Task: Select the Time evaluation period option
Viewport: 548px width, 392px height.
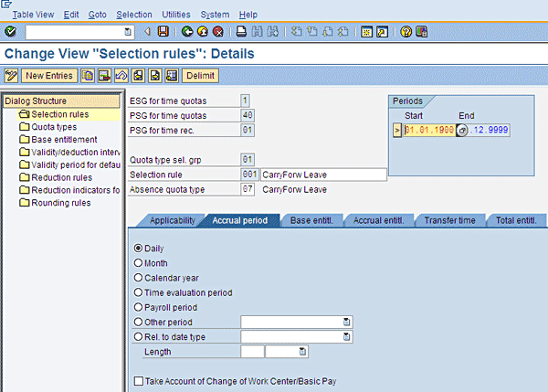Action: point(139,292)
